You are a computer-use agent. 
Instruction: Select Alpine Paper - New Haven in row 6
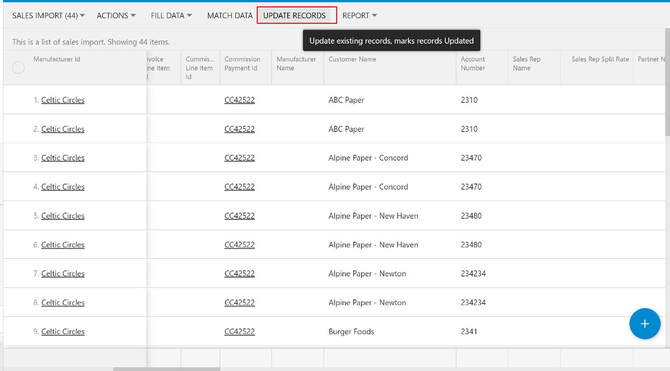click(x=373, y=245)
